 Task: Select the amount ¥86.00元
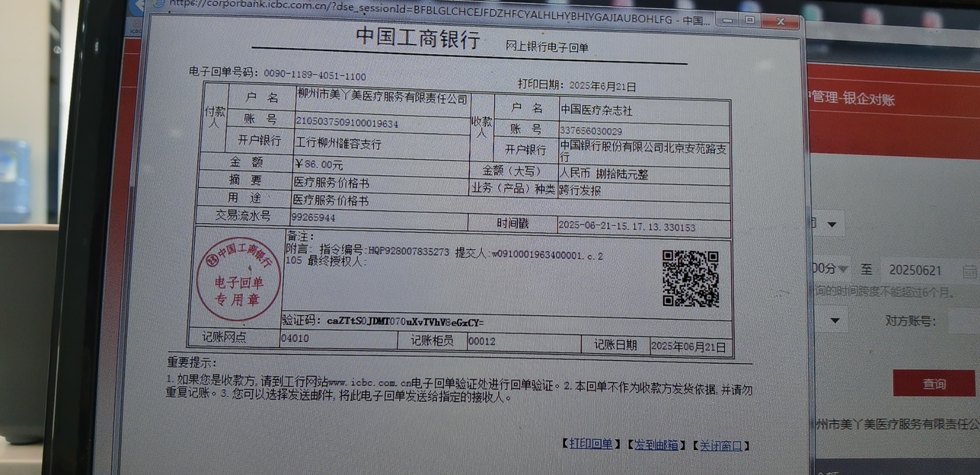tap(318, 164)
